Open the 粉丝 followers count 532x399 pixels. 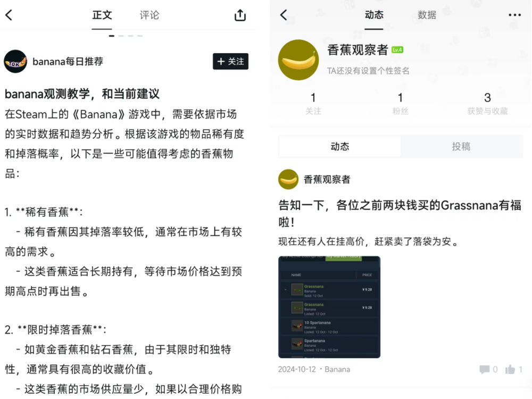point(401,104)
